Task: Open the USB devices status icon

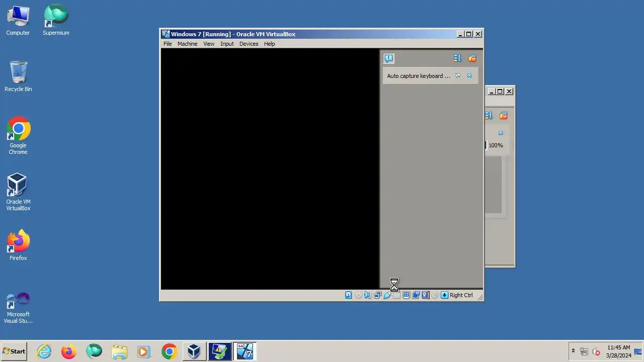Action: point(387,295)
